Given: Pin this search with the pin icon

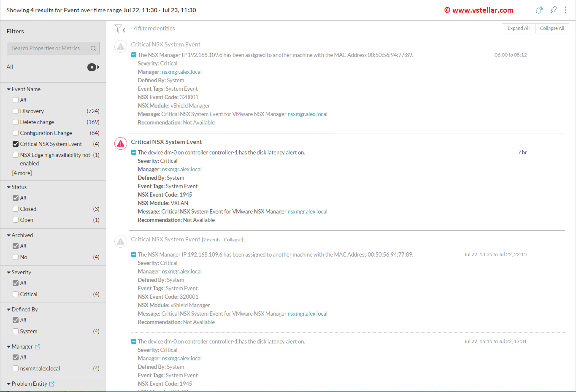Looking at the screenshot, I should pos(554,10).
